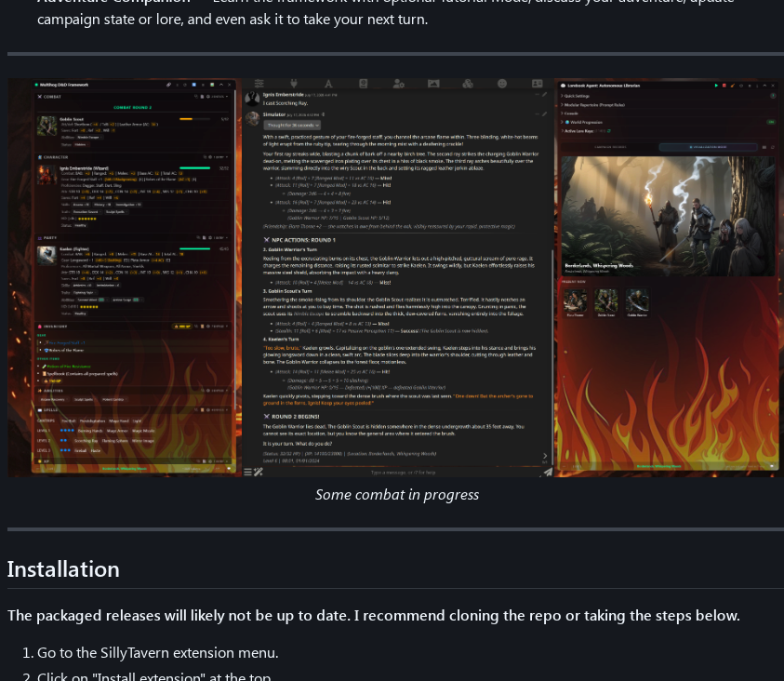Toggle the World Progression ON switch
The width and height of the screenshot is (784, 681).
point(772,122)
